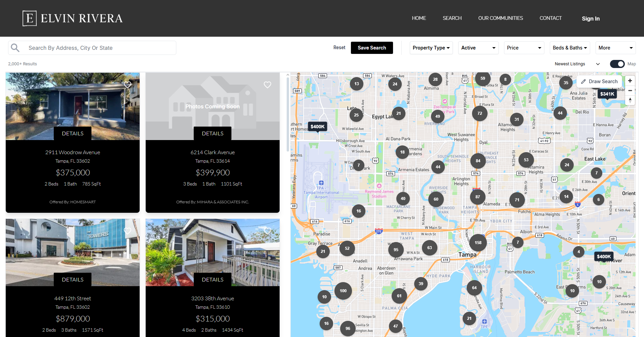Click the $400K marker near Palm River
The height and width of the screenshot is (337, 644).
(x=604, y=257)
